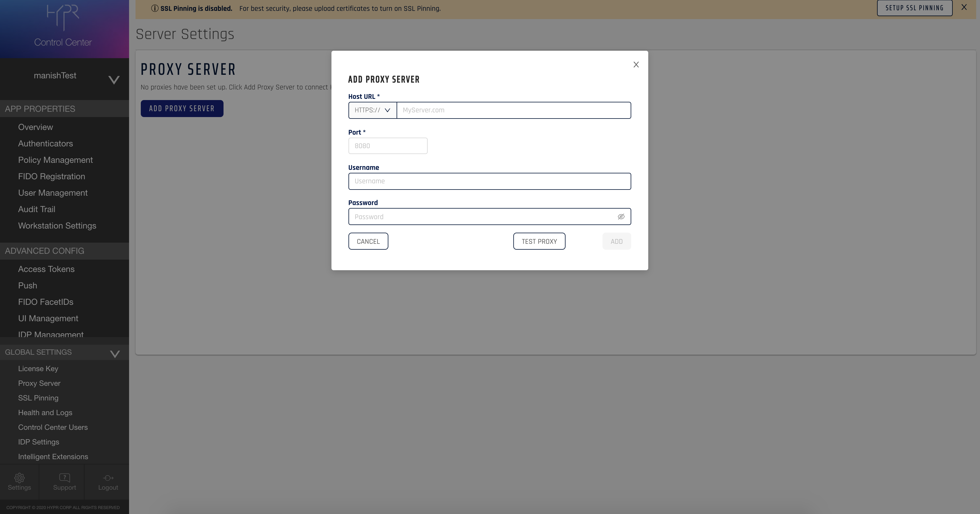Open Access Tokens in Advanced Config
This screenshot has height=514, width=980.
pos(46,269)
